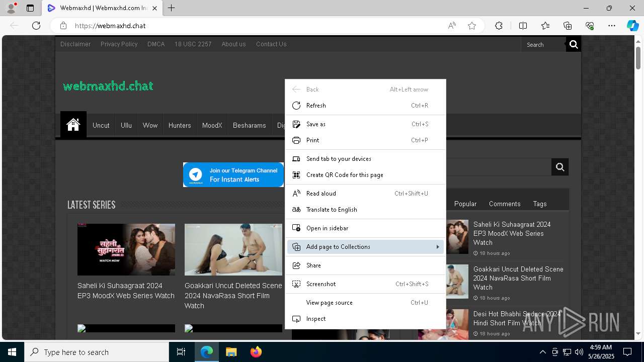Open Collections toolbar icon
644x362 pixels.
coord(568,26)
